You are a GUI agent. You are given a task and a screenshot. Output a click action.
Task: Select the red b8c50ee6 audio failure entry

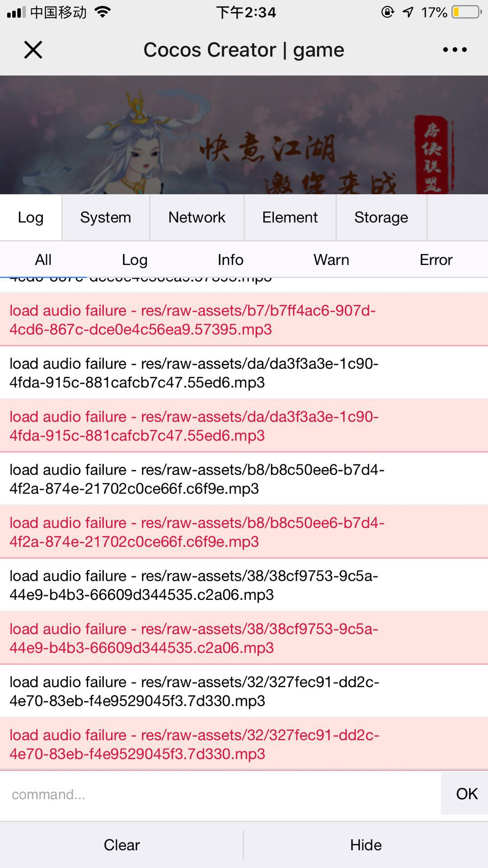point(197,532)
